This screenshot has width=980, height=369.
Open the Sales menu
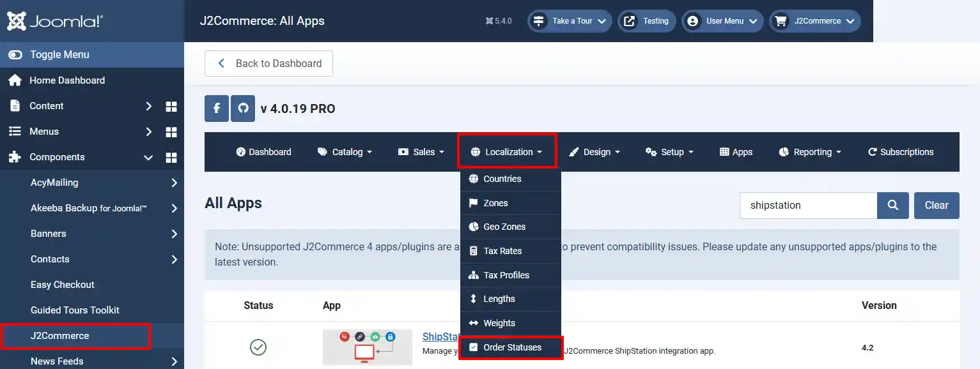[421, 152]
